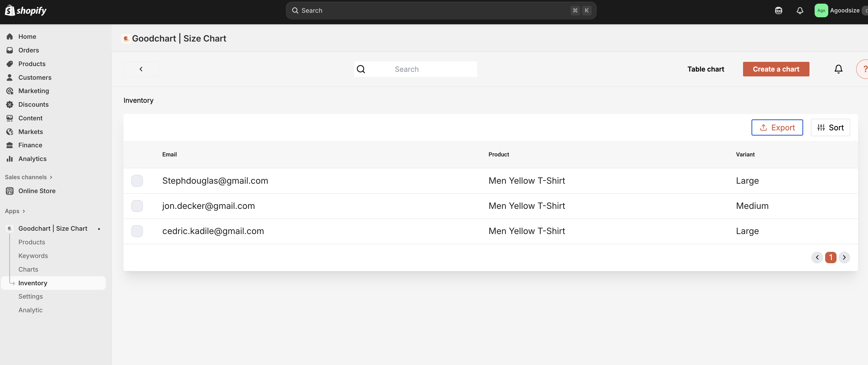Click the orange help question mark icon
Screen dimensions: 868x365
(864, 69)
